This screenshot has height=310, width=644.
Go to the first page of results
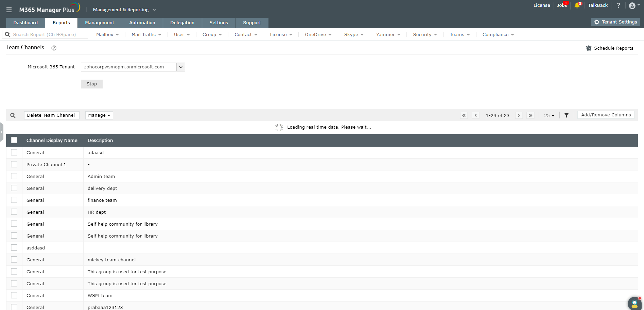(464, 115)
